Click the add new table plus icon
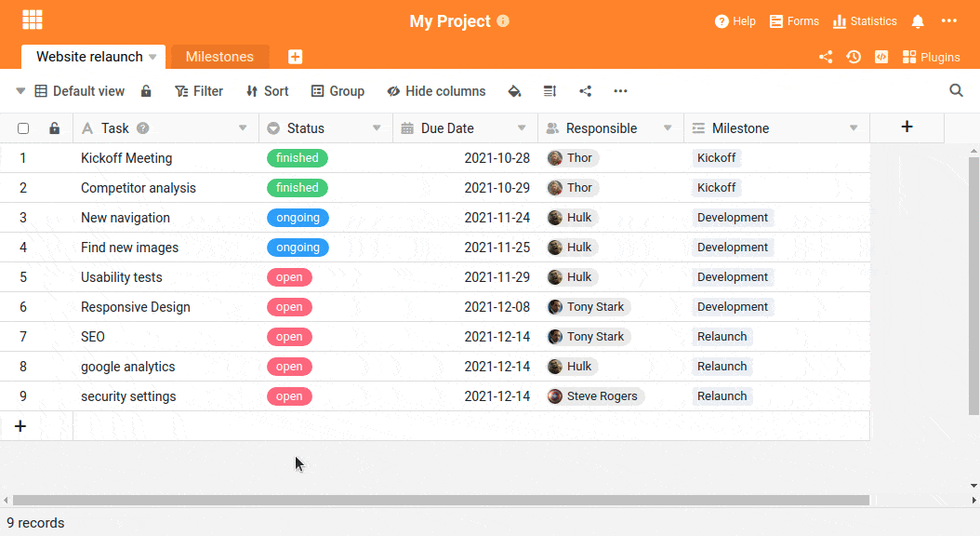The width and height of the screenshot is (980, 536). pos(295,57)
